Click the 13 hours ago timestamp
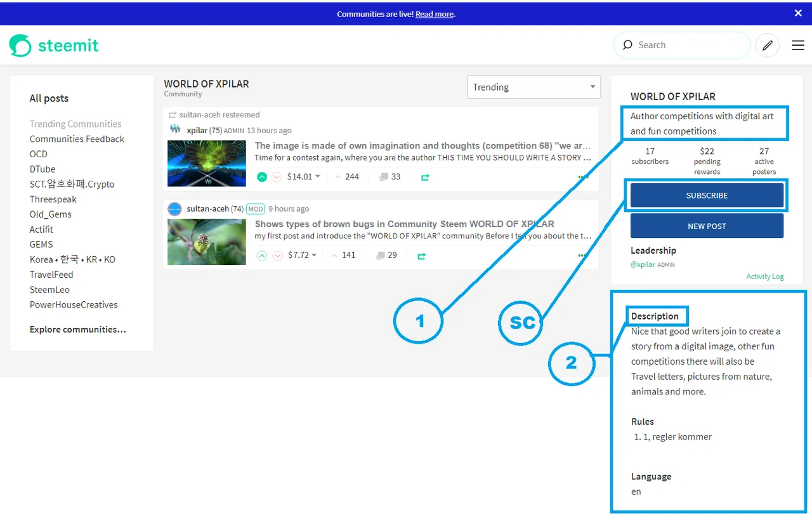 [269, 131]
